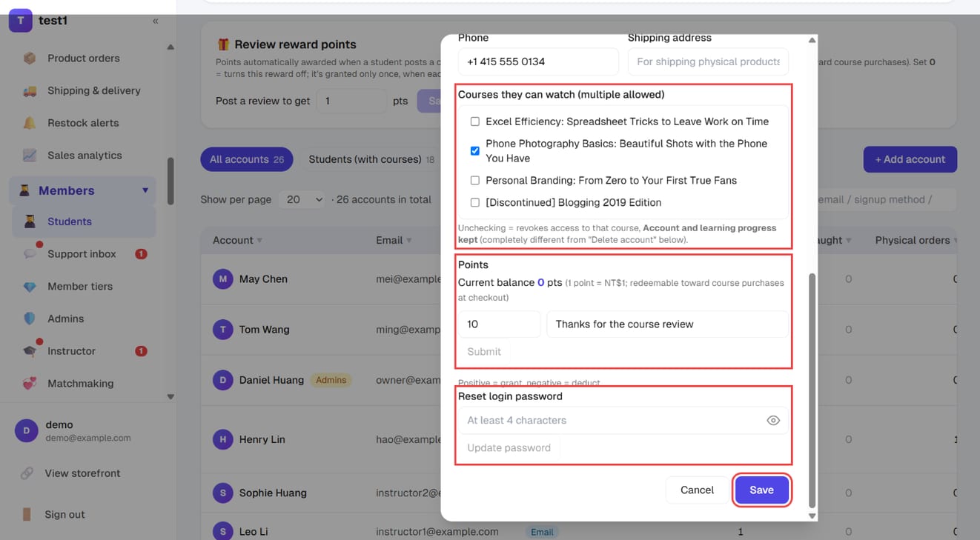Image resolution: width=980 pixels, height=540 pixels.
Task: Click the Shipping & delivery truck icon
Action: point(30,90)
